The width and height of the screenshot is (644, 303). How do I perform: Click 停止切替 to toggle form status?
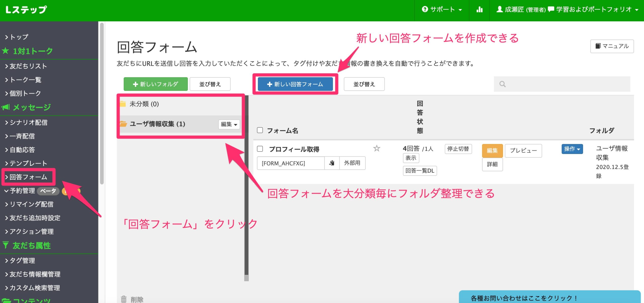point(458,149)
